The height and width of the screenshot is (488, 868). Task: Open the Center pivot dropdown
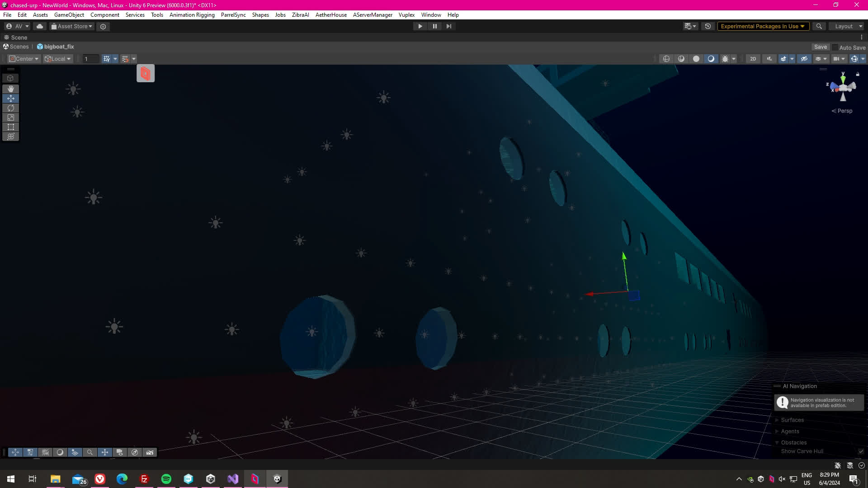[x=24, y=59]
